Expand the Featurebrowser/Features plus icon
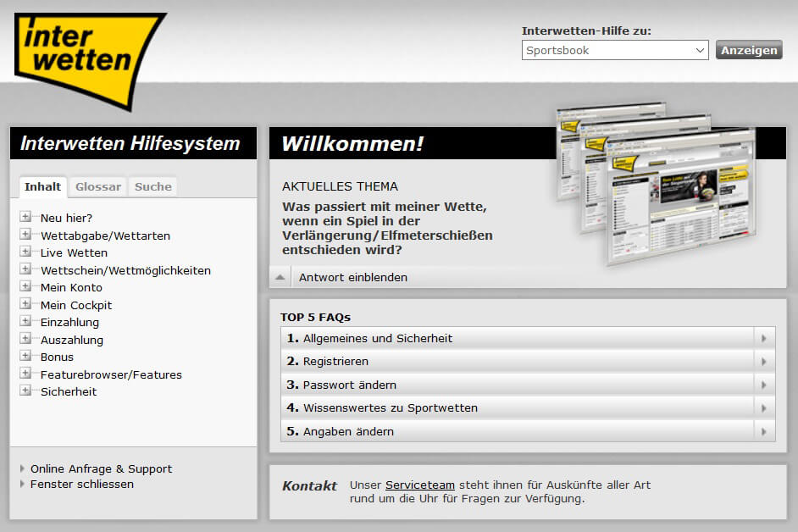This screenshot has height=532, width=798. tap(25, 374)
